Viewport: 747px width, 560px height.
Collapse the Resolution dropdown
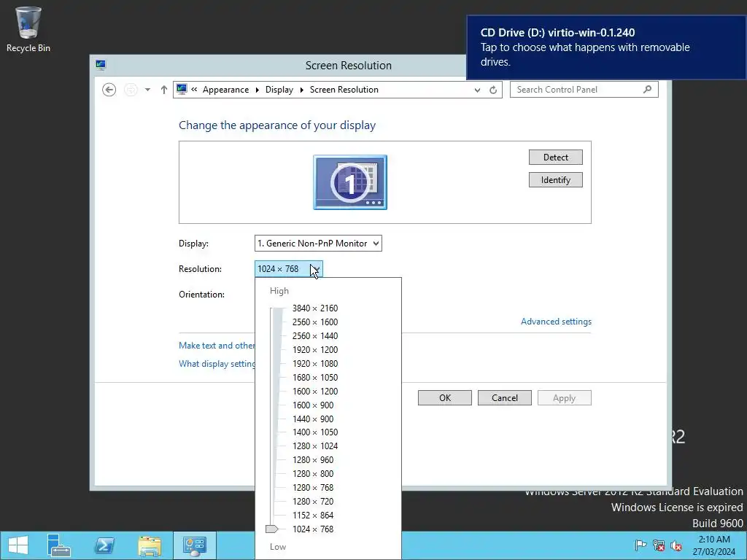click(x=289, y=269)
